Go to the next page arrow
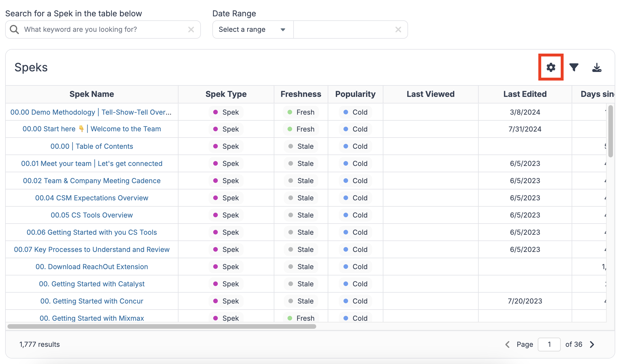Screen dimensions: 625x364 click(x=592, y=344)
